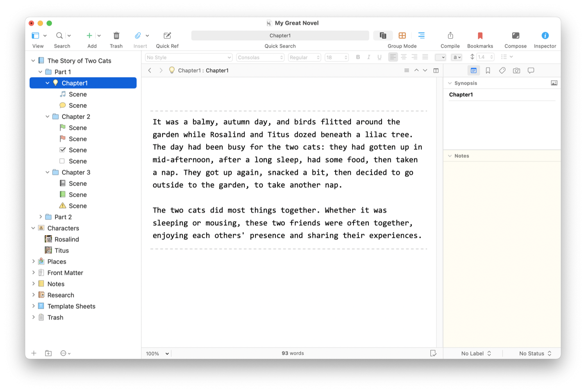
Task: Click the Quick Ref icon
Action: tap(167, 36)
